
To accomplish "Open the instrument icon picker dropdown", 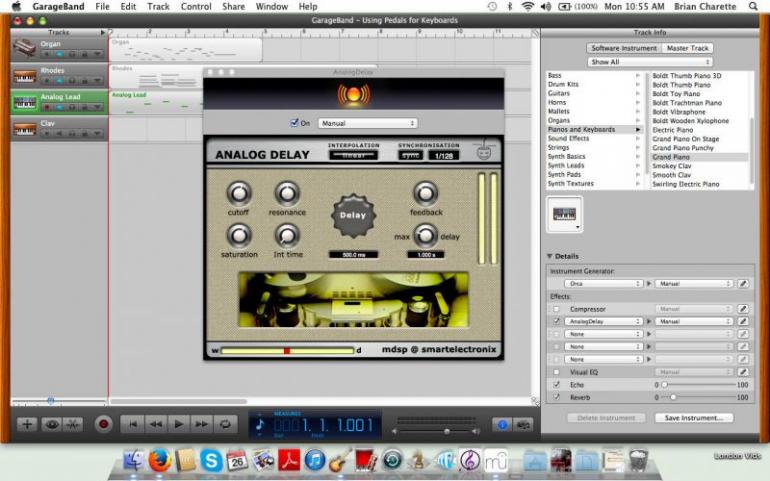I will (x=565, y=214).
